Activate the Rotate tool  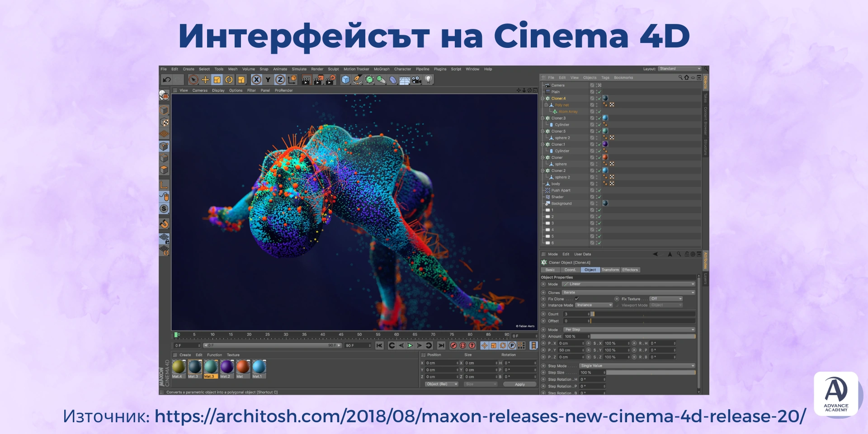pos(228,80)
